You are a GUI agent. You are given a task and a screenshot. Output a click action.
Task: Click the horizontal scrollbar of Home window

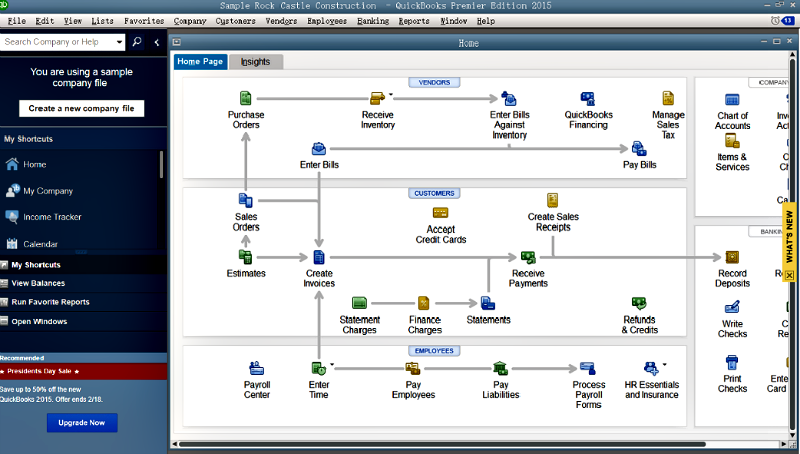point(442,444)
